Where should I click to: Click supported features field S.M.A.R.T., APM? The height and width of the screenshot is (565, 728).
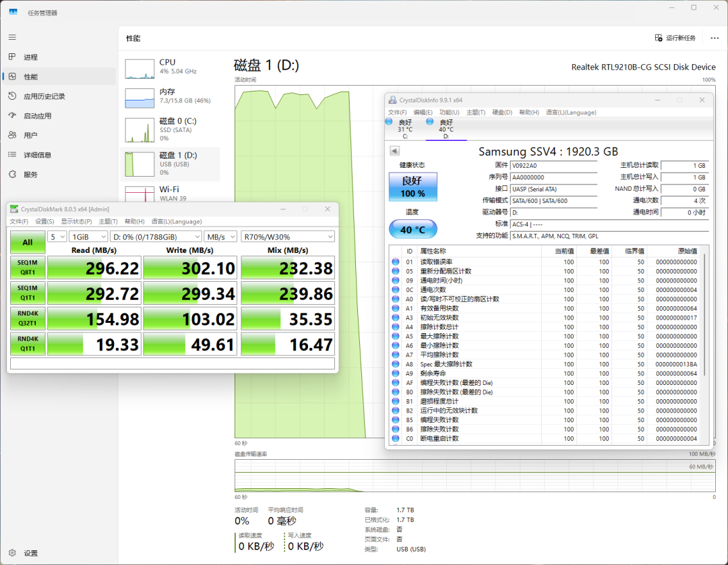[609, 236]
